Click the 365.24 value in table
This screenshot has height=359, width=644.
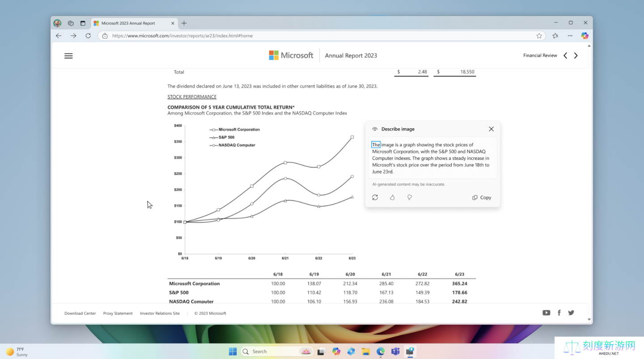pyautogui.click(x=460, y=283)
